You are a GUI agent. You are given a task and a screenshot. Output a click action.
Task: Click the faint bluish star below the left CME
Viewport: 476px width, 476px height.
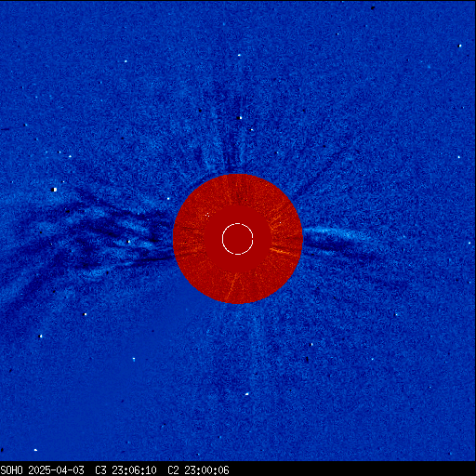(134, 360)
